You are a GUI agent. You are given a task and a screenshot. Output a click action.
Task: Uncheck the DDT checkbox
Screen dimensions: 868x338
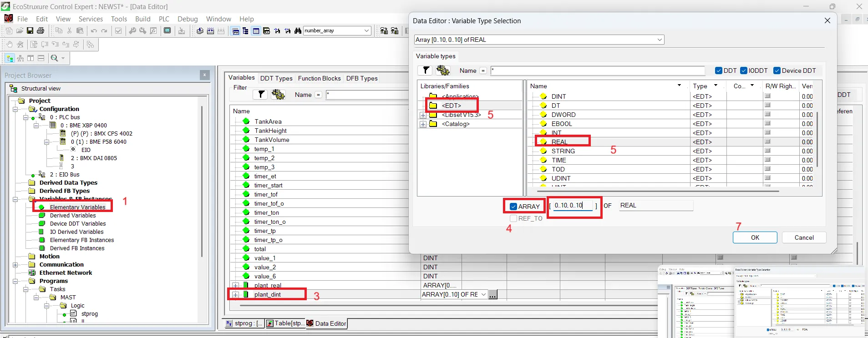(719, 71)
